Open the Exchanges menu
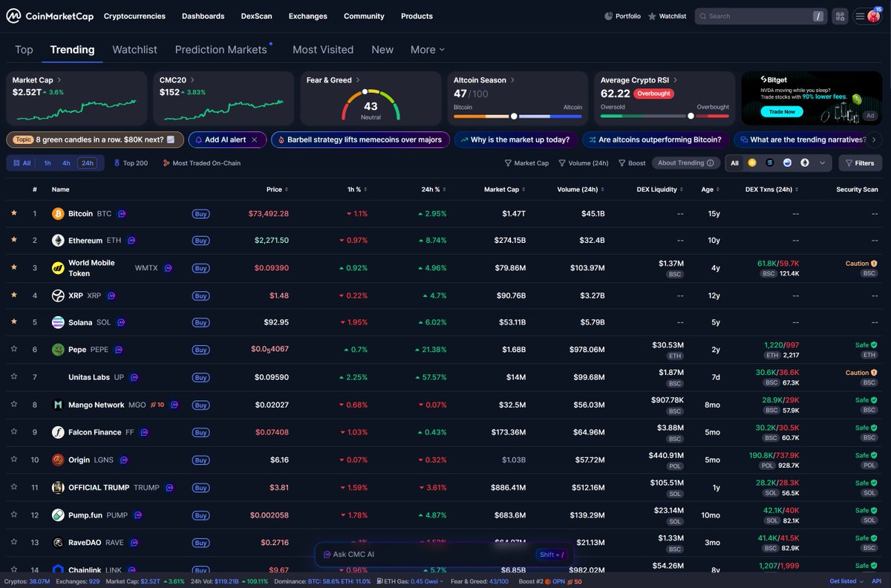The image size is (891, 588). [x=307, y=16]
